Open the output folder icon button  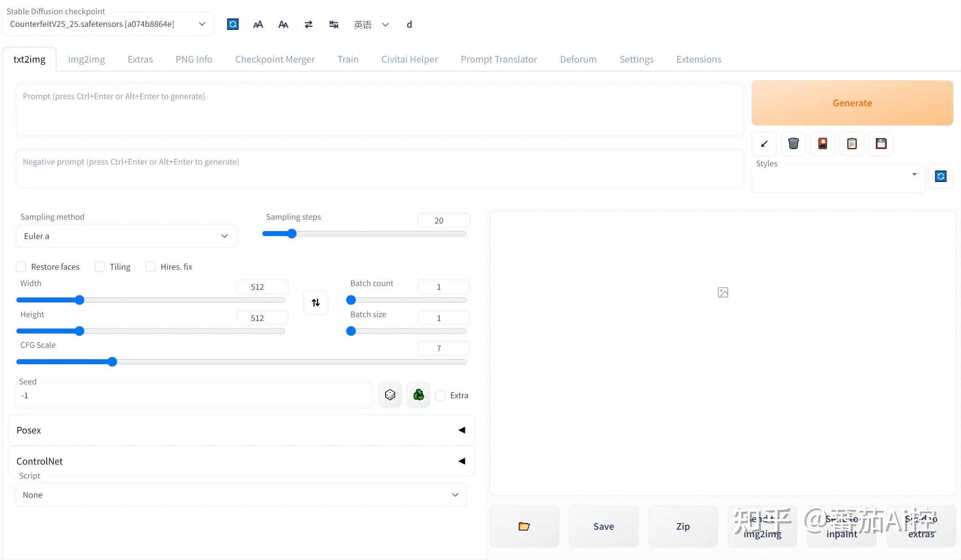[x=524, y=526]
